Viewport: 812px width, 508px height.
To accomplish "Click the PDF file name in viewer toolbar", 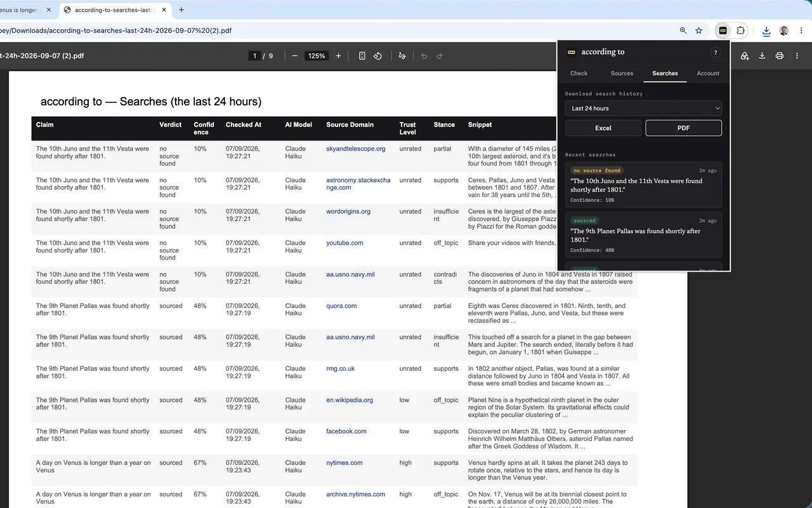I will (x=42, y=56).
